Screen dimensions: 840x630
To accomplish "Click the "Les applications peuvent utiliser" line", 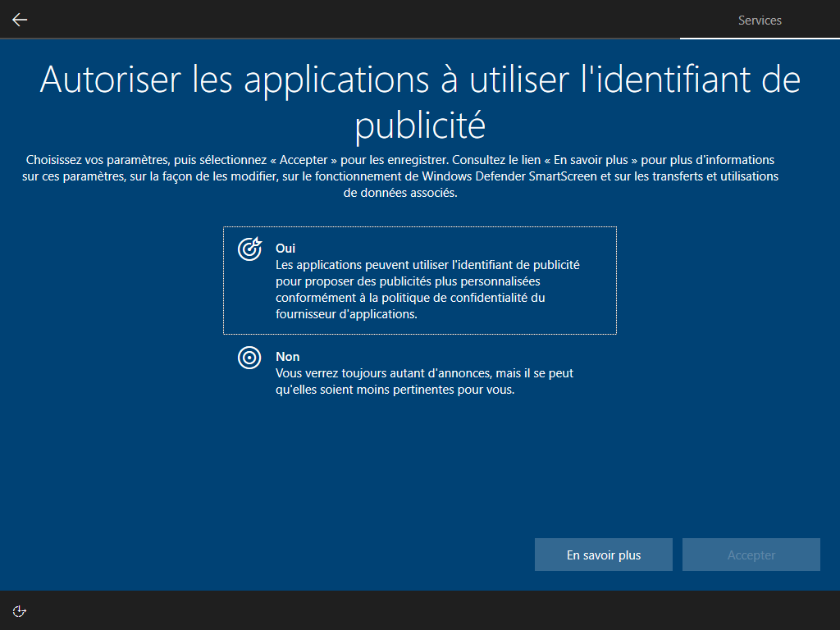I will click(x=427, y=265).
